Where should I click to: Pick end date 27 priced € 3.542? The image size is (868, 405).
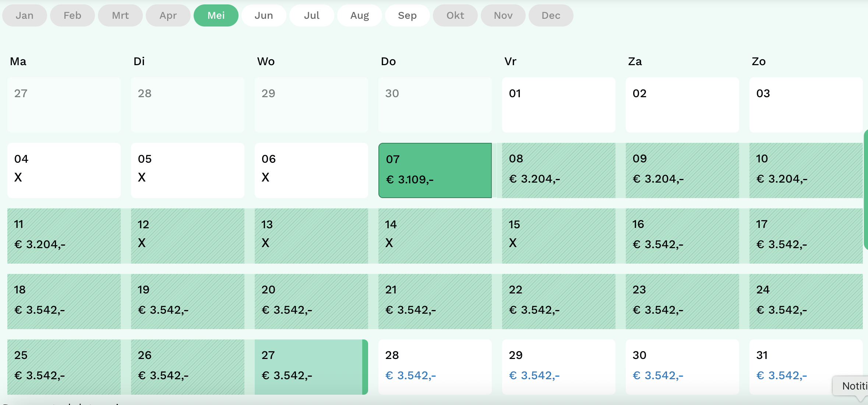click(309, 367)
